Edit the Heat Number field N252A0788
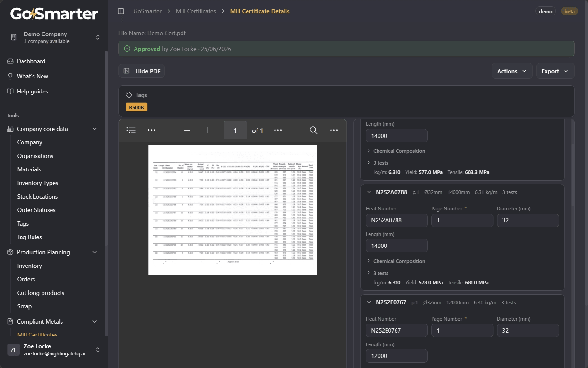Image resolution: width=588 pixels, height=368 pixels. point(397,220)
